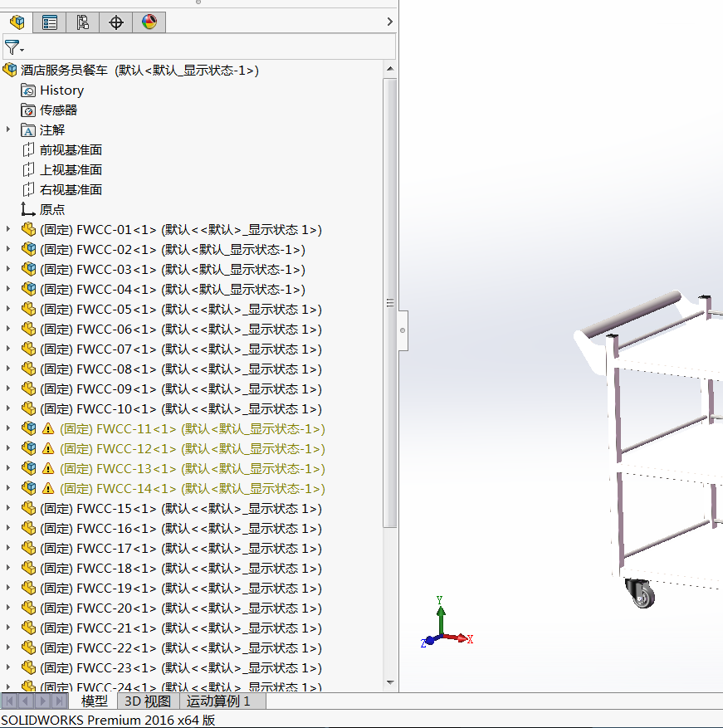Switch to the 模型 tab
The height and width of the screenshot is (728, 723).
tap(94, 701)
